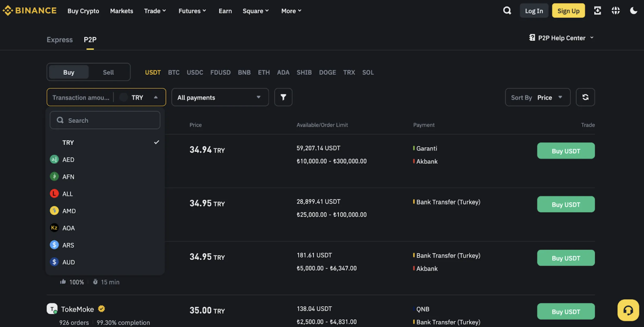Refresh the P2P listings
This screenshot has height=327, width=644.
pos(585,97)
